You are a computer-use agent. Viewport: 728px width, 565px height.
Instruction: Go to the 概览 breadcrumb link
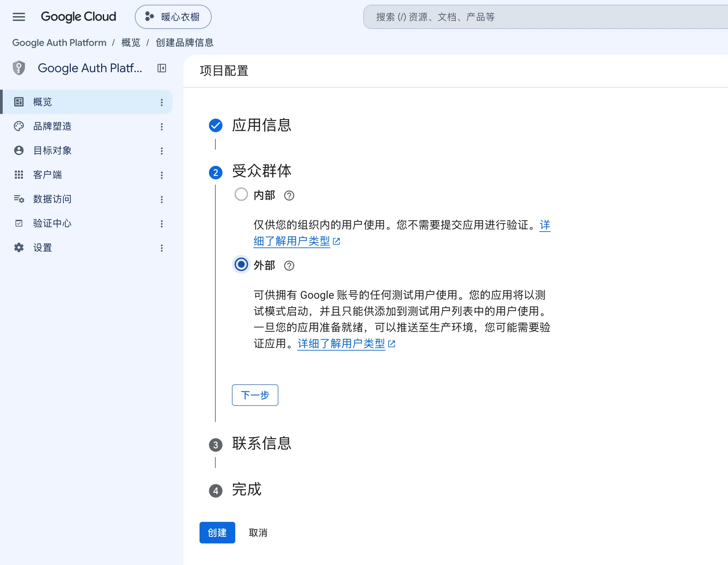coord(131,42)
